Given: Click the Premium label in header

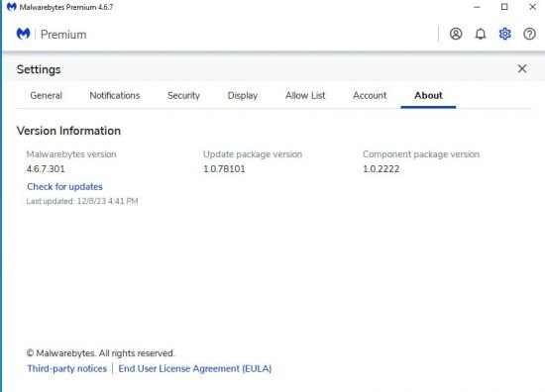Looking at the screenshot, I should 63,35.
